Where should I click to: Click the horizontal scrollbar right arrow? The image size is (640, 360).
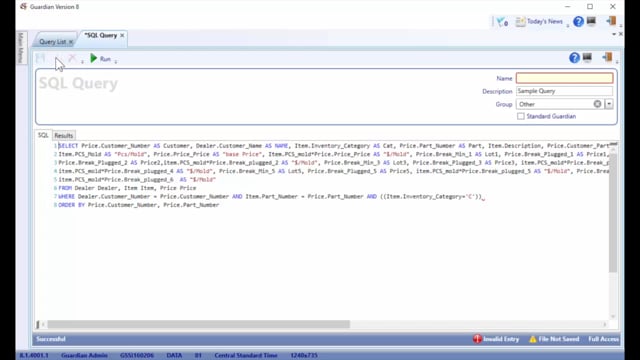click(605, 324)
